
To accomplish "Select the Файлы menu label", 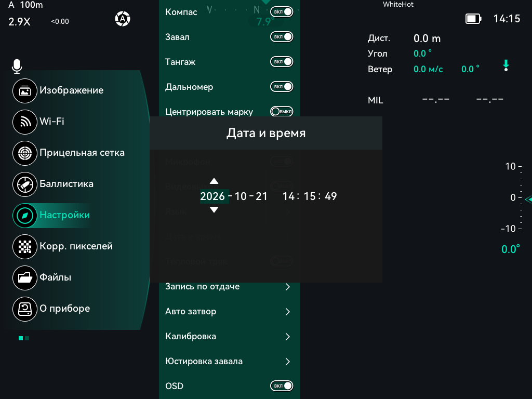I will (55, 277).
